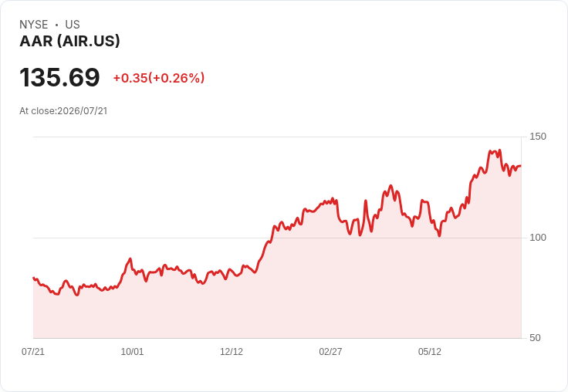Click the 100 y-axis price label

[538, 238]
